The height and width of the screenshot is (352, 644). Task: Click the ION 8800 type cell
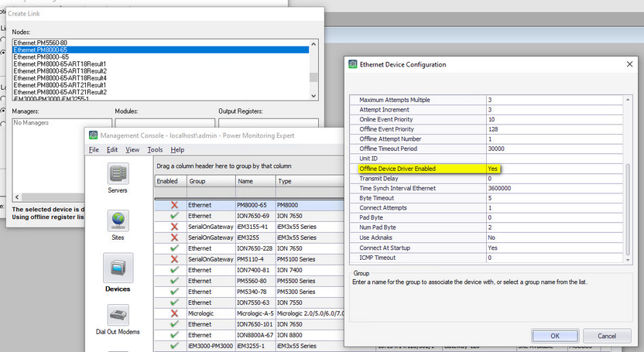click(x=310, y=335)
